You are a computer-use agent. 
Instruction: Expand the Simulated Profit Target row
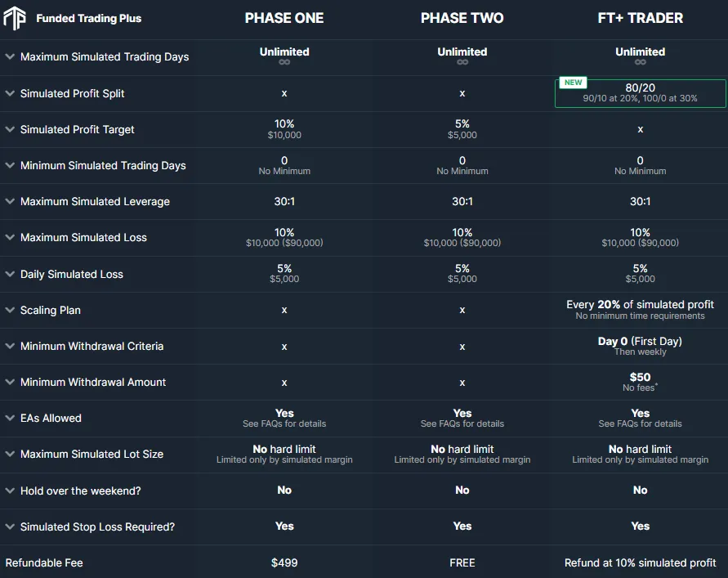[x=9, y=129]
